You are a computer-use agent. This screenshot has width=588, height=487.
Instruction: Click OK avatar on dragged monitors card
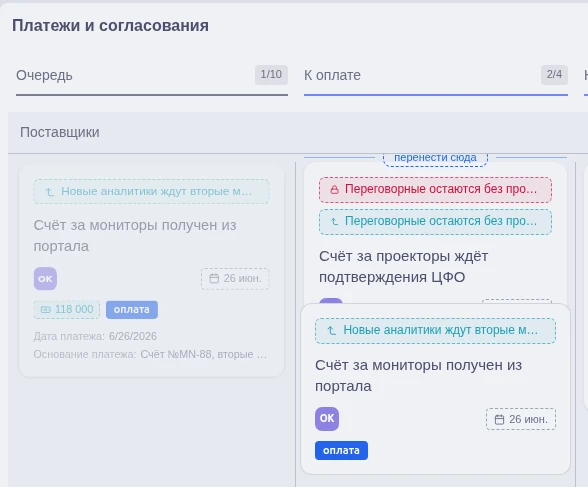(327, 419)
